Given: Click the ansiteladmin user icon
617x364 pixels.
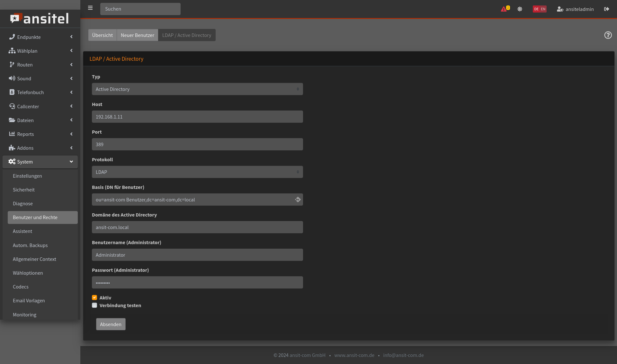Looking at the screenshot, I should pos(560,9).
